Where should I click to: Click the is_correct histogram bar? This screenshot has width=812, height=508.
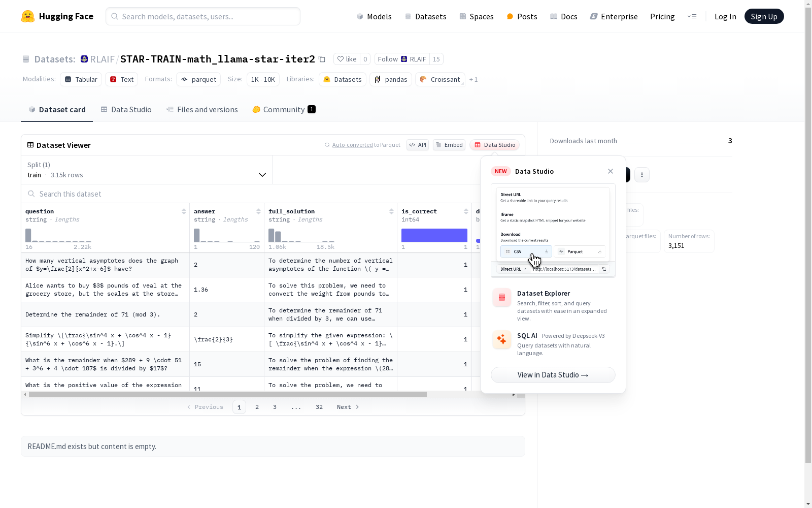click(x=434, y=235)
